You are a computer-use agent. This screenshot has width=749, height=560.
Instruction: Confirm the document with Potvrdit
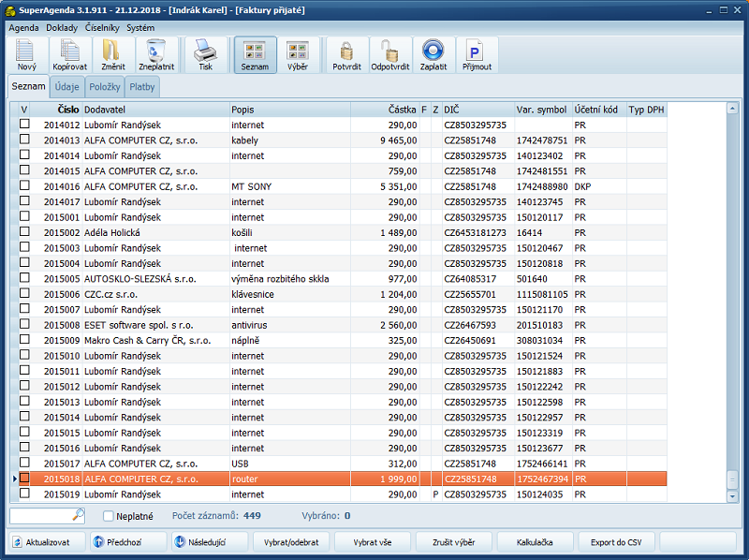tap(346, 55)
